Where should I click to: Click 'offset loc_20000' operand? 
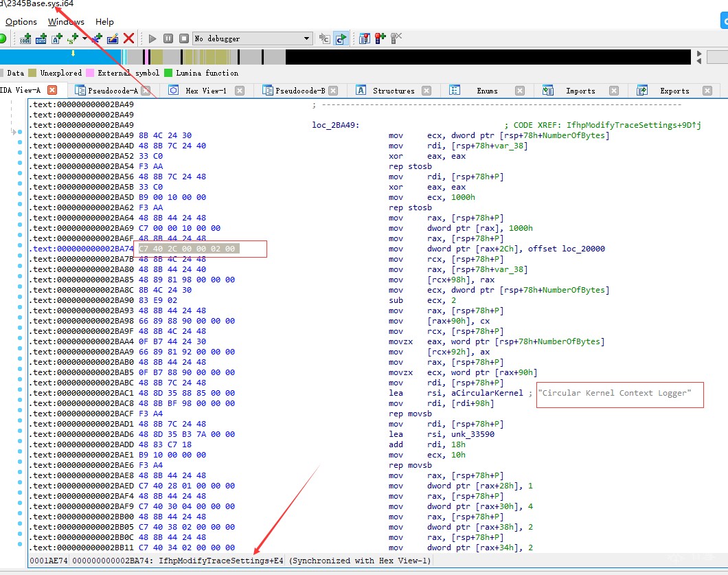coord(567,249)
